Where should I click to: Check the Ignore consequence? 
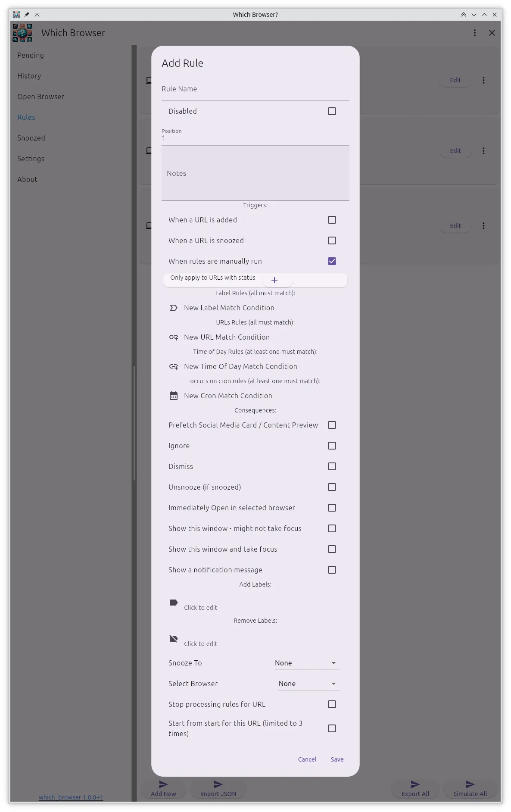pos(332,446)
